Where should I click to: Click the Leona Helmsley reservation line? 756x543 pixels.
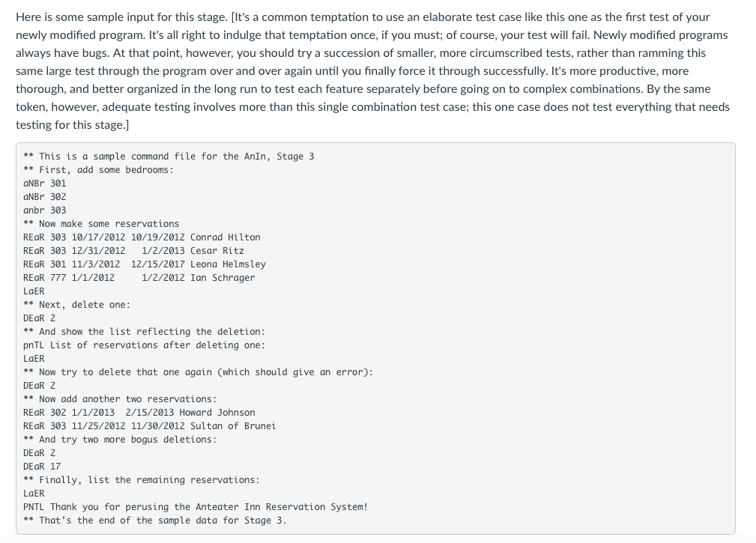click(145, 264)
